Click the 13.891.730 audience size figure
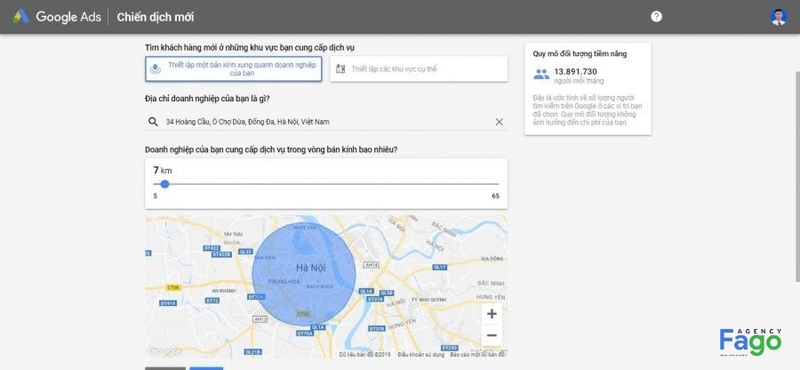Screen dimensions: 800x370 click(576, 71)
